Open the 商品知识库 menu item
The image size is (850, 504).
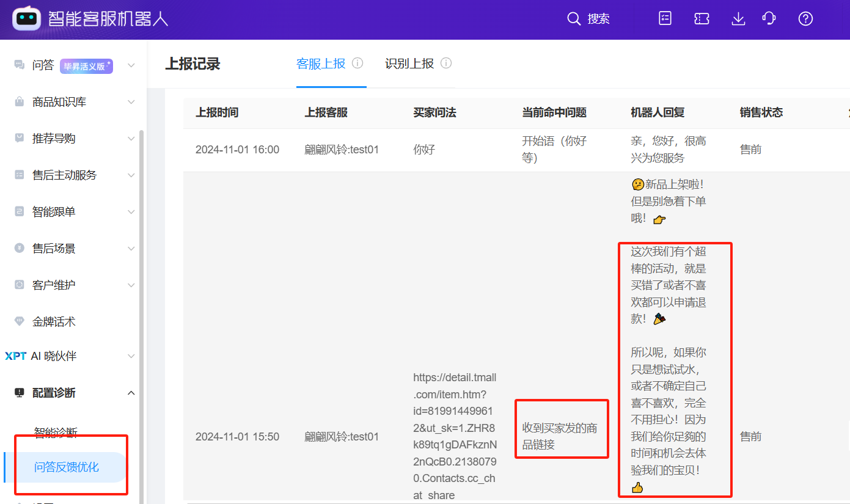[59, 102]
